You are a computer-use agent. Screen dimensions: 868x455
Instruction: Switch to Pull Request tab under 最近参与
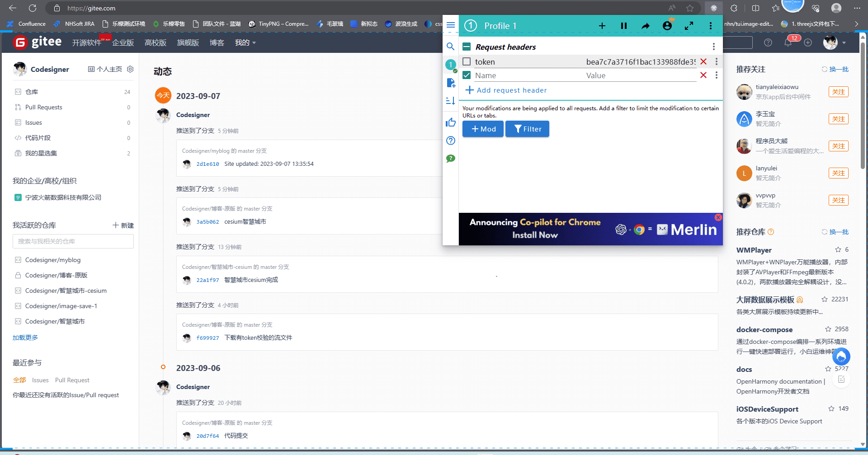click(72, 380)
